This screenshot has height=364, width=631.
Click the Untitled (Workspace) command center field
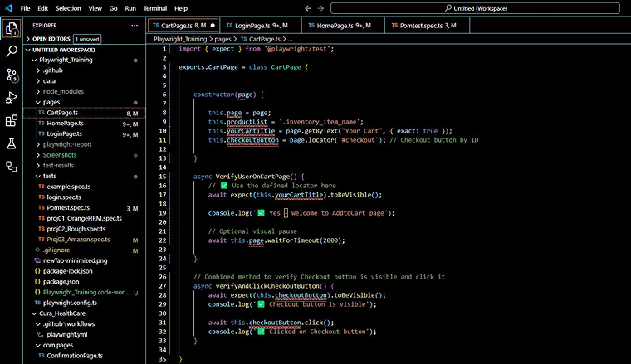475,8
